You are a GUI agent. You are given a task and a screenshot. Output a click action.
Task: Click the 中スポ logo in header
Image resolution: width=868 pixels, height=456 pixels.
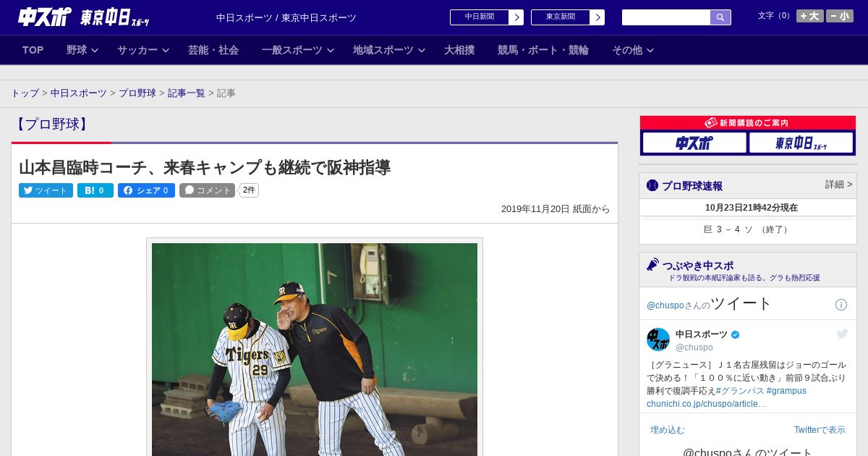click(x=44, y=17)
